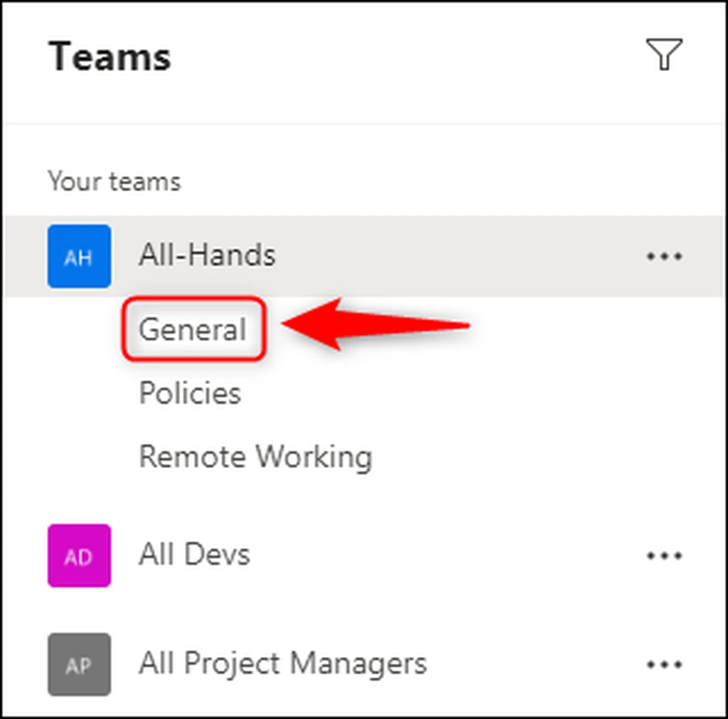Image resolution: width=728 pixels, height=719 pixels.
Task: Open More options for All Devs team
Action: coord(665,555)
